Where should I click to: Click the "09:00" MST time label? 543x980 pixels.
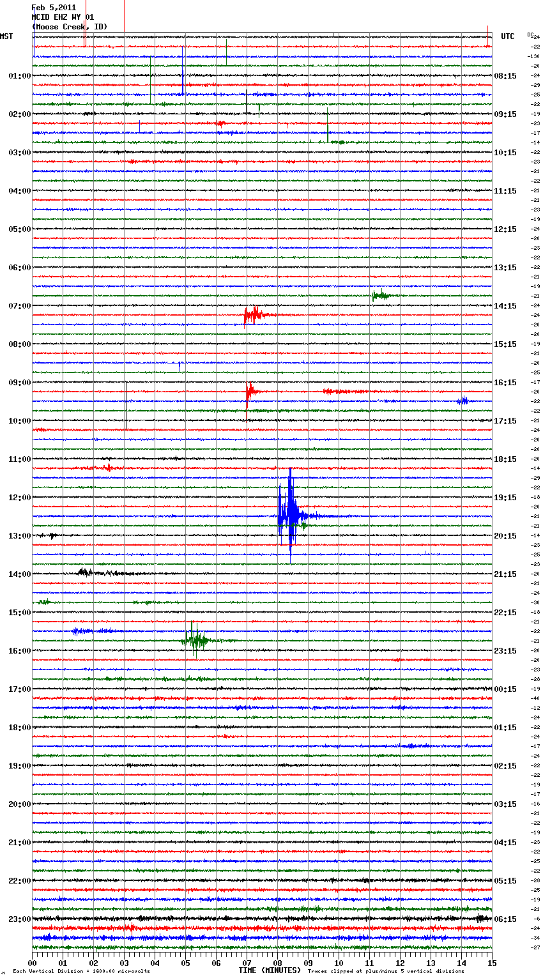(x=20, y=383)
